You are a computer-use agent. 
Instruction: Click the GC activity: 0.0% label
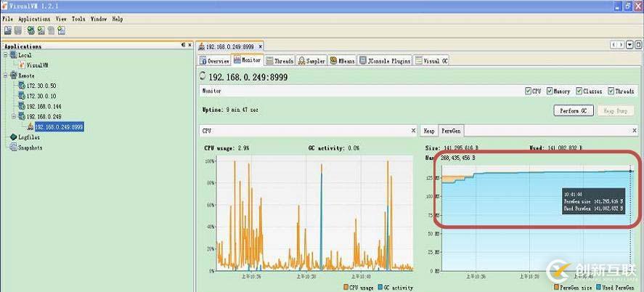[x=333, y=148]
